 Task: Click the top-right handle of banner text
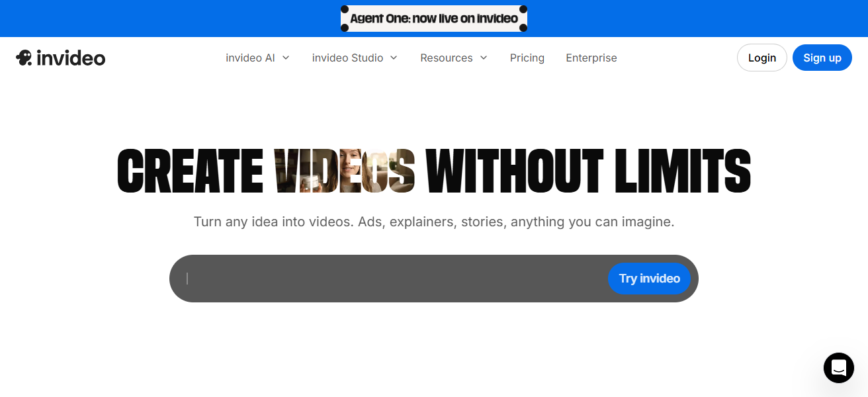tap(523, 9)
